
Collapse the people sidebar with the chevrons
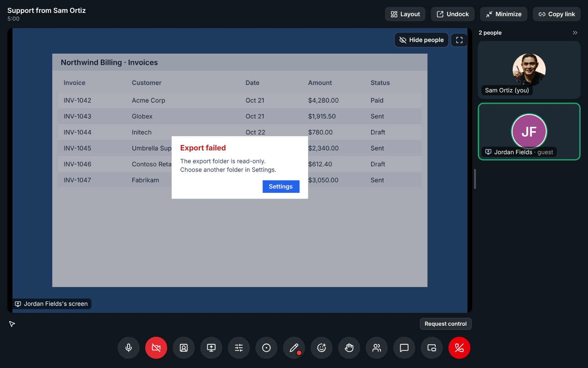(575, 33)
